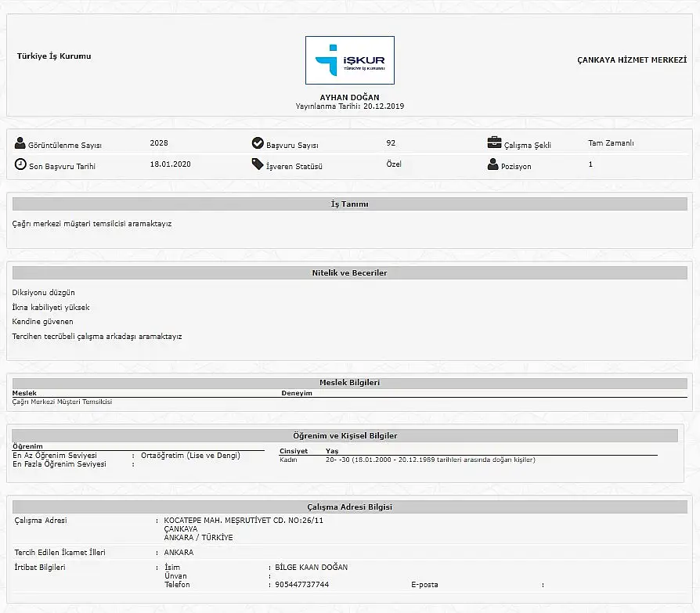Click the Meslek column heading

(24, 393)
